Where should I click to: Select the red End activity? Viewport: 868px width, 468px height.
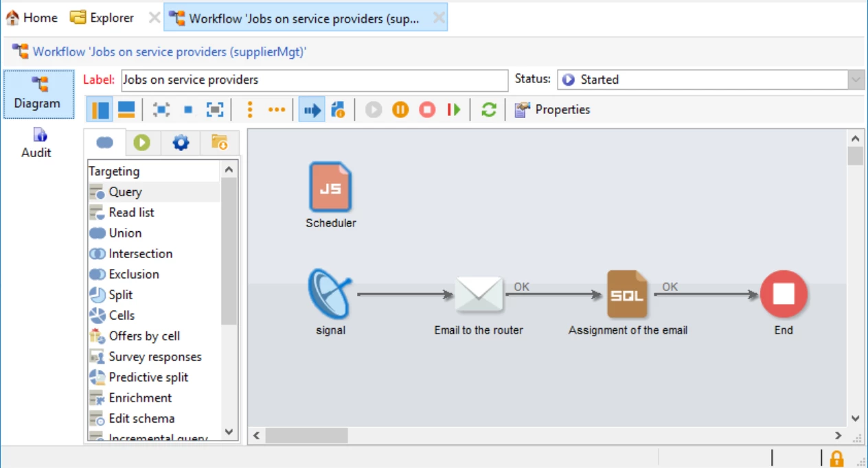pyautogui.click(x=784, y=294)
